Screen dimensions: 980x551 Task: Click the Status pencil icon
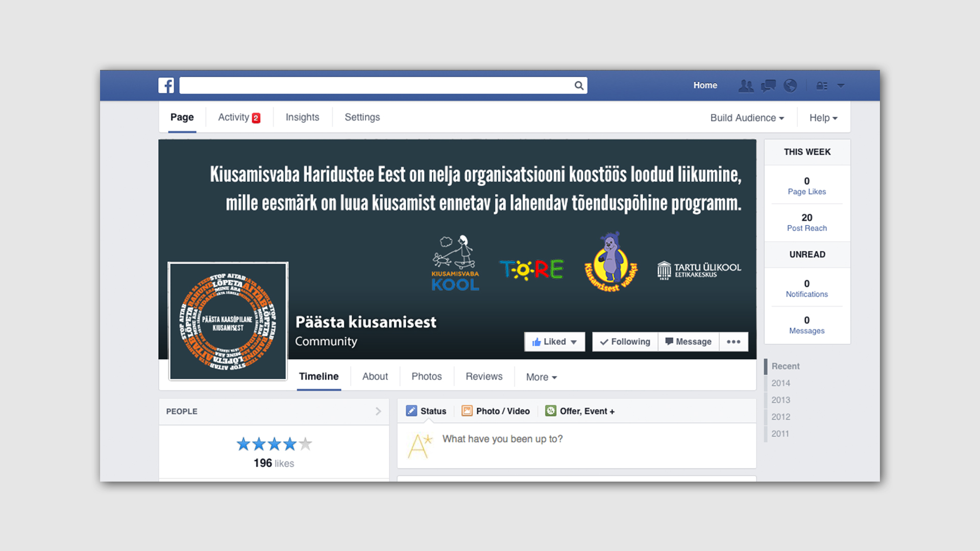[411, 411]
